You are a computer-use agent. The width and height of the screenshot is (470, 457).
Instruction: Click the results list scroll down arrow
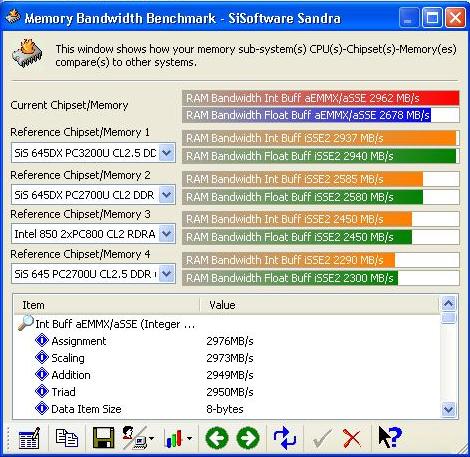click(x=448, y=409)
